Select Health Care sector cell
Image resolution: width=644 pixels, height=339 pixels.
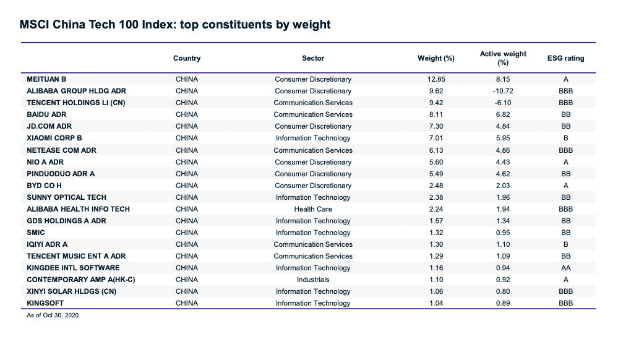point(313,209)
